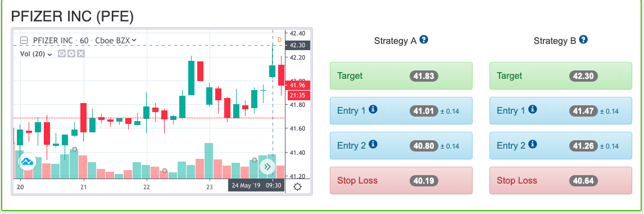Select Strategy A Target box 41.83
The height and width of the screenshot is (214, 644).
click(x=401, y=75)
